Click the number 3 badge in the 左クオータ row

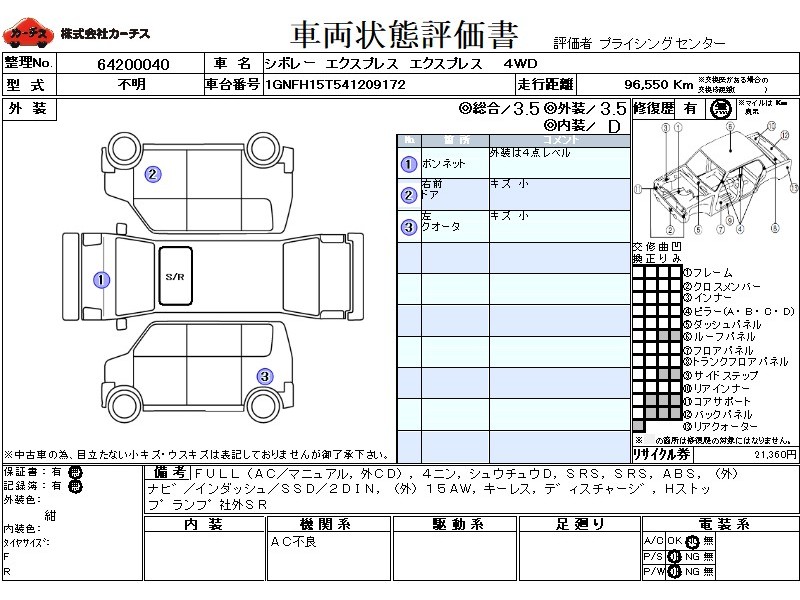coord(408,227)
